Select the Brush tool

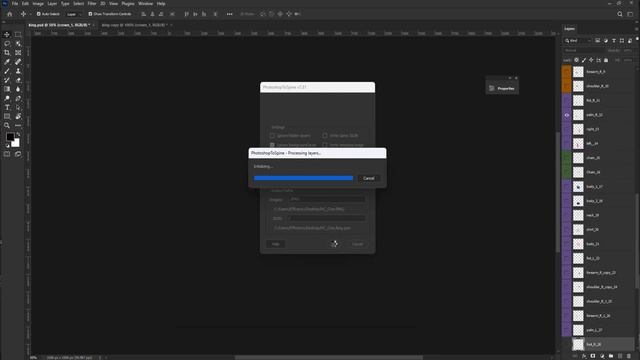[x=7, y=71]
